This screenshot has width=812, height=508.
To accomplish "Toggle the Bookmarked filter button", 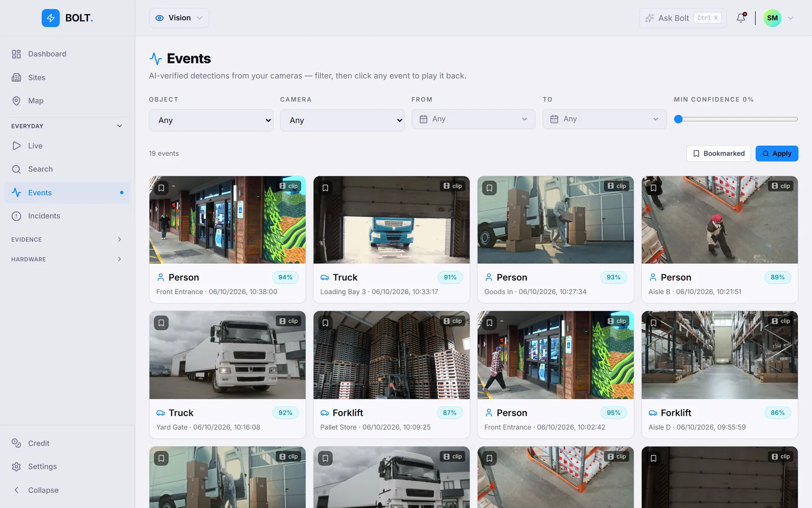I will [x=719, y=153].
